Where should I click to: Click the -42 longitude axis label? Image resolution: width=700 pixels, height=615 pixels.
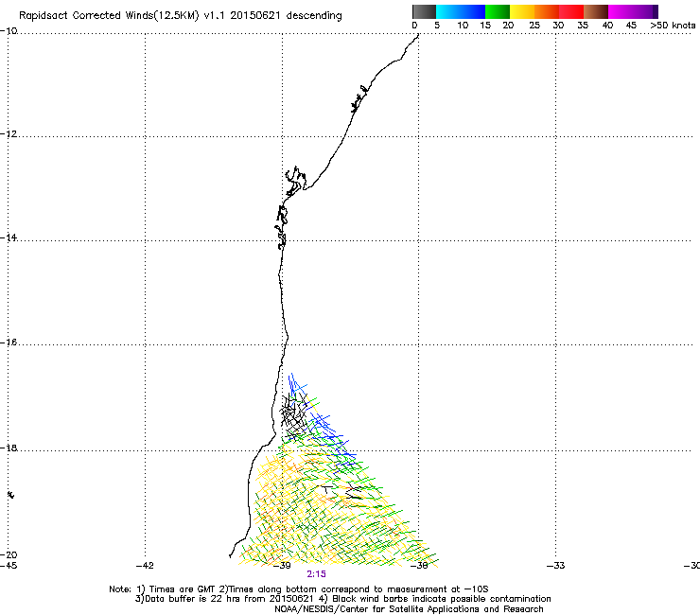coord(145,566)
